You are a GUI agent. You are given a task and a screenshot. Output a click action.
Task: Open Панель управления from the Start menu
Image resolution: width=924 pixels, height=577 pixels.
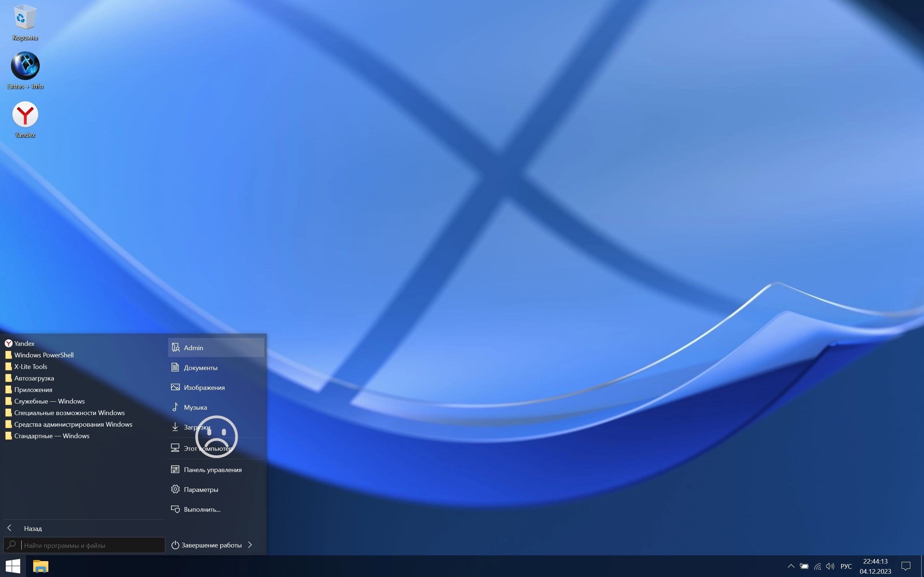click(x=212, y=470)
